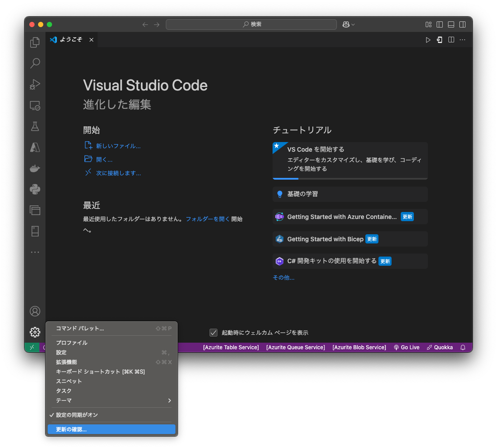Close the ようこそ tab
Screen dimensions: 497x448
click(91, 40)
